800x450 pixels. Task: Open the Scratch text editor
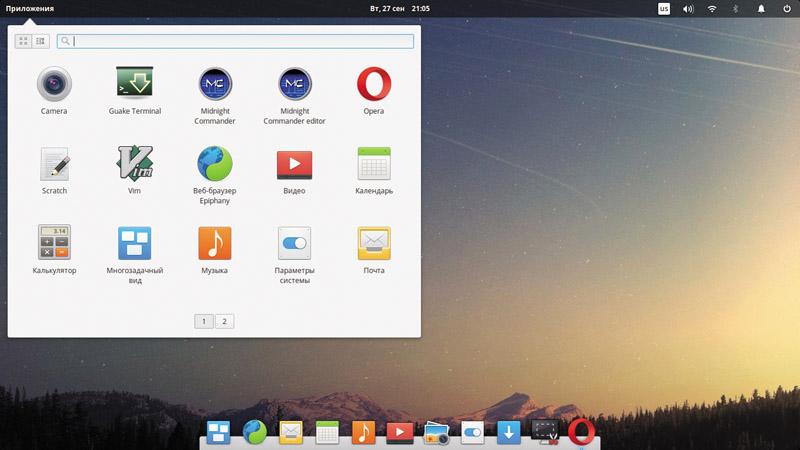54,163
